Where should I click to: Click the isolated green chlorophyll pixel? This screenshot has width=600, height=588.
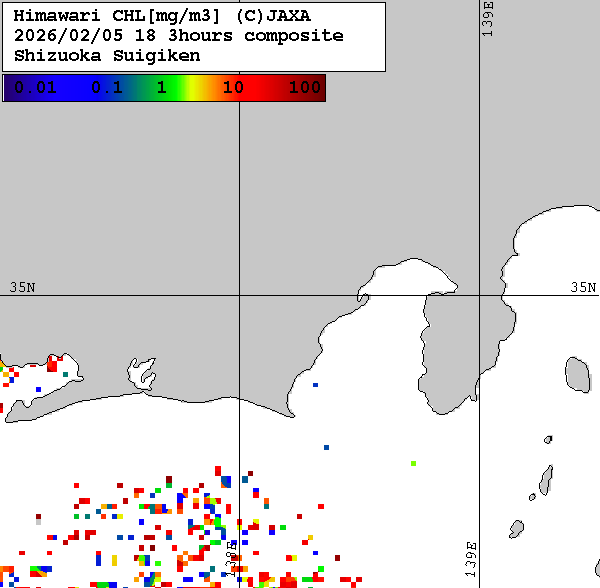[413, 463]
